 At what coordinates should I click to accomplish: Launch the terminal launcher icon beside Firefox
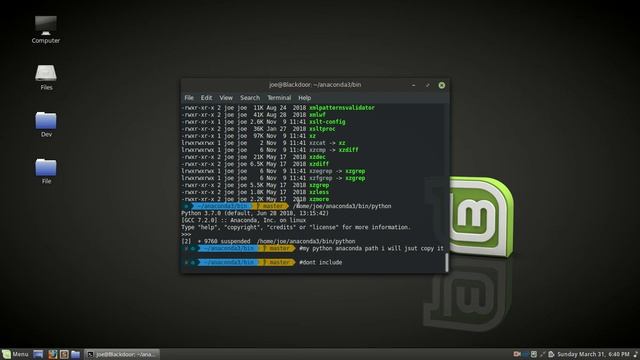tap(64, 354)
